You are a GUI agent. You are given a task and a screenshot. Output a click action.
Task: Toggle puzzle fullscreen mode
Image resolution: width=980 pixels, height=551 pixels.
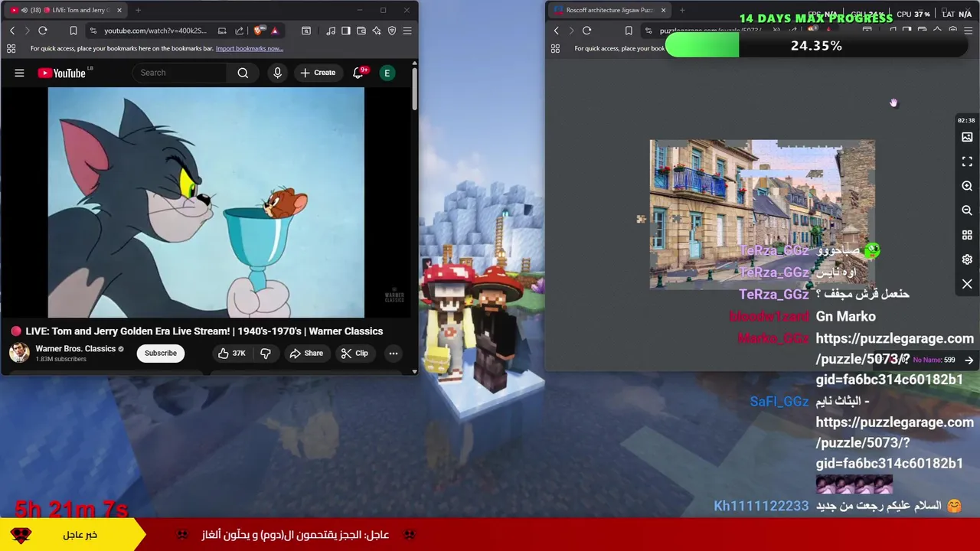[x=967, y=161]
